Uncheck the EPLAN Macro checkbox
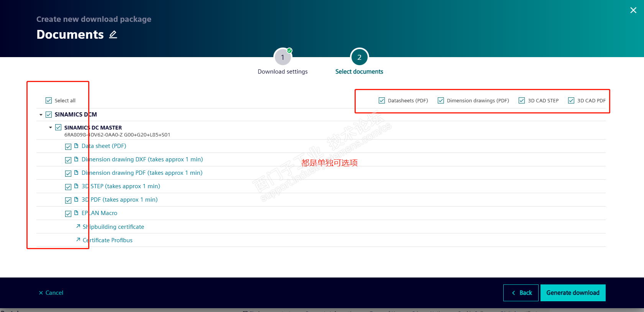This screenshot has width=644, height=312. [x=68, y=213]
